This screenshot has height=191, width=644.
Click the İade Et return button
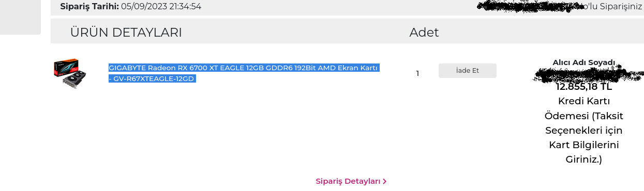point(467,71)
